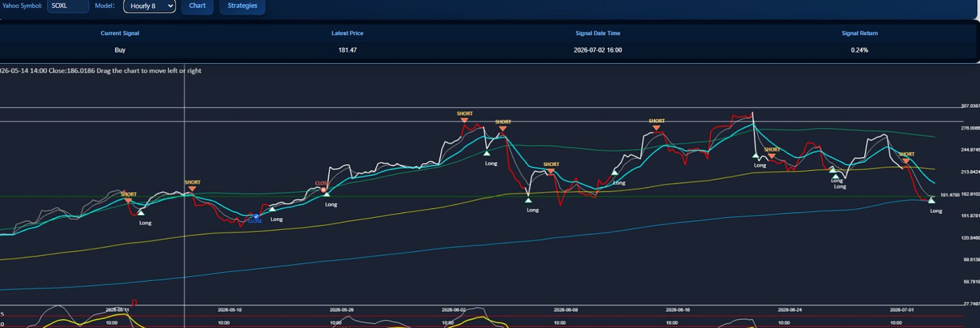Select the 2026-07-02 16:00 signal time

point(598,50)
